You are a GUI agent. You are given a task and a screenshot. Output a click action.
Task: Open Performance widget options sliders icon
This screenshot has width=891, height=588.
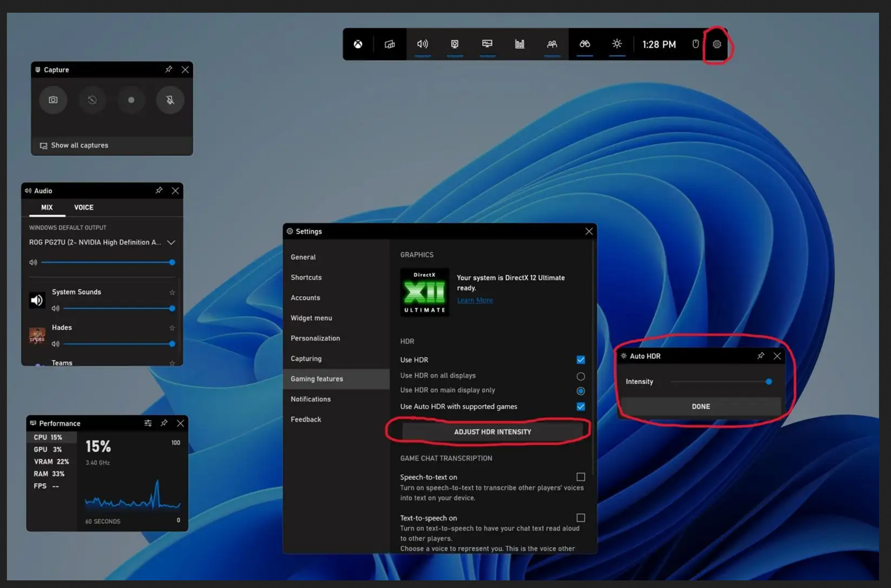pyautogui.click(x=148, y=423)
